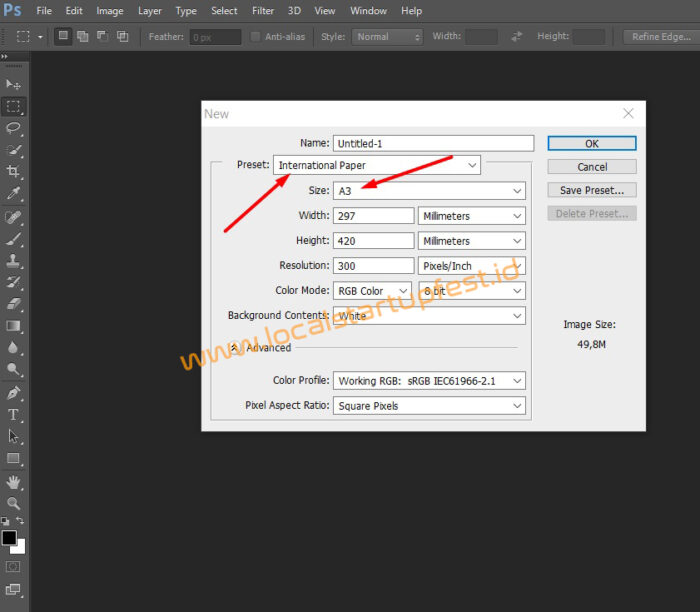Select the Hand tool

[x=13, y=483]
